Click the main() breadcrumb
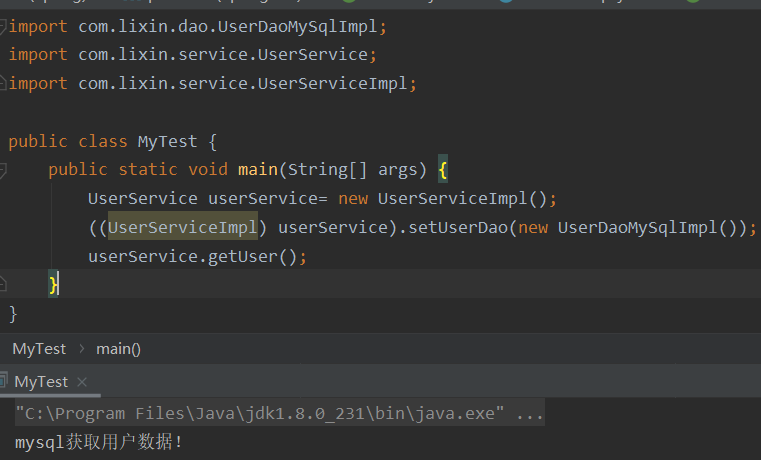Screen dimensions: 761x460 (x=118, y=349)
